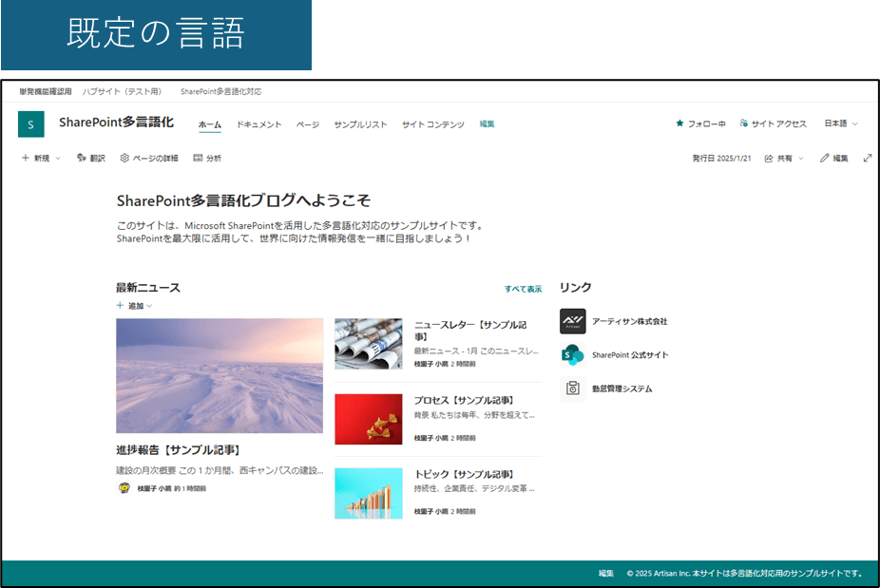Image resolution: width=880 pixels, height=588 pixels.
Task: Click the 勤怠管理システム link text
Action: 622,389
